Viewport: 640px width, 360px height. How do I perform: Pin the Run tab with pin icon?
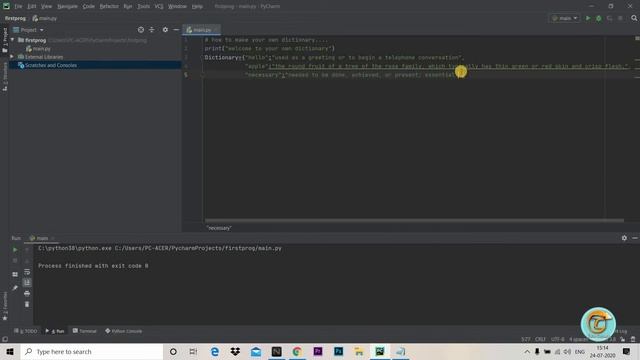[15, 288]
